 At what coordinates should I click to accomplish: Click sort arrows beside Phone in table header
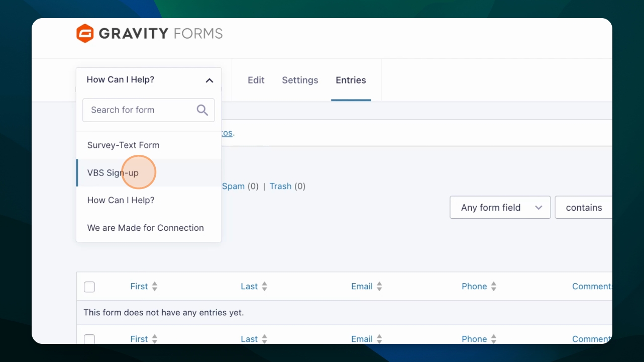point(494,287)
